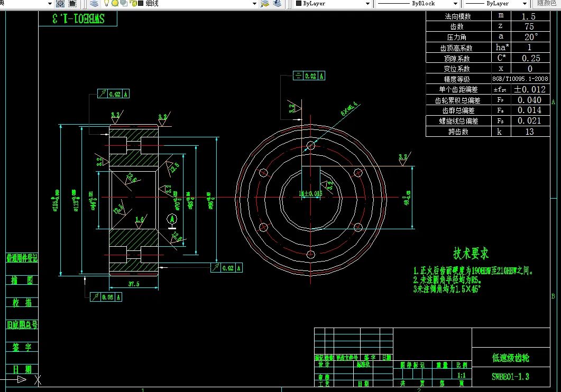Toggle the layer lock padlock icon
Screen dimensions: 561x392
tap(133, 3)
